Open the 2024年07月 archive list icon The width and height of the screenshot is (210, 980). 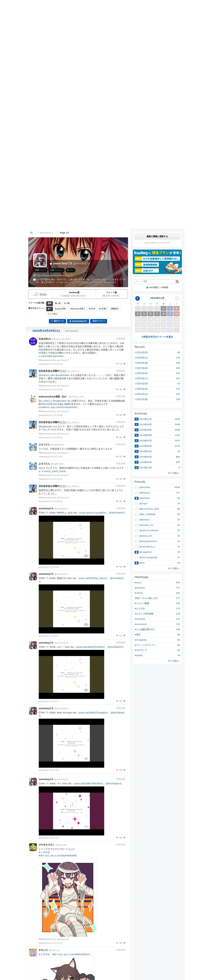(136, 441)
